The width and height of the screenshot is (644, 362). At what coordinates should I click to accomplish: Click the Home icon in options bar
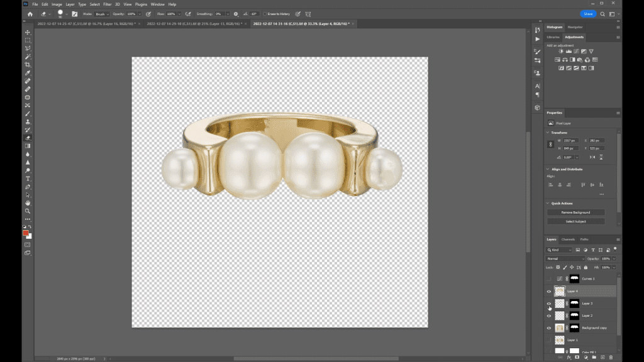pos(30,14)
